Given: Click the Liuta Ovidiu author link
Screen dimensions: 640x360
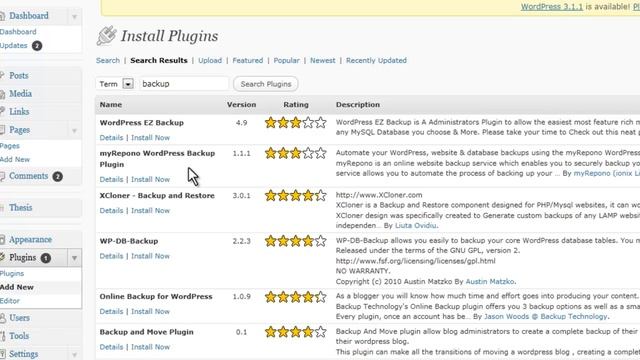Looking at the screenshot, I should pos(416,225).
